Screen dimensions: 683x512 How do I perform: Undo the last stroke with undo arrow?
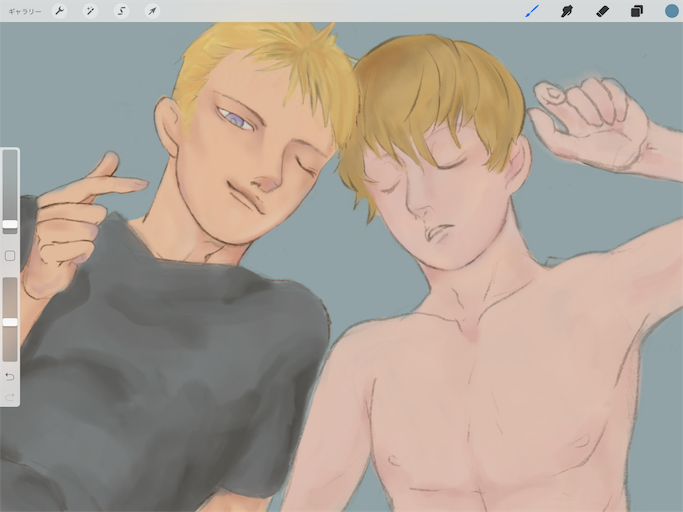(10, 376)
